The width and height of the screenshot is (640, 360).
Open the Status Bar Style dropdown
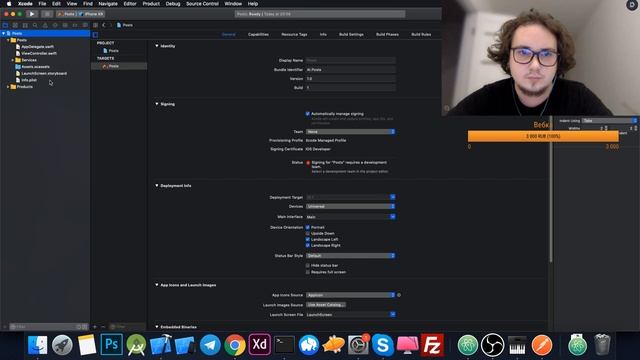pyautogui.click(x=351, y=256)
